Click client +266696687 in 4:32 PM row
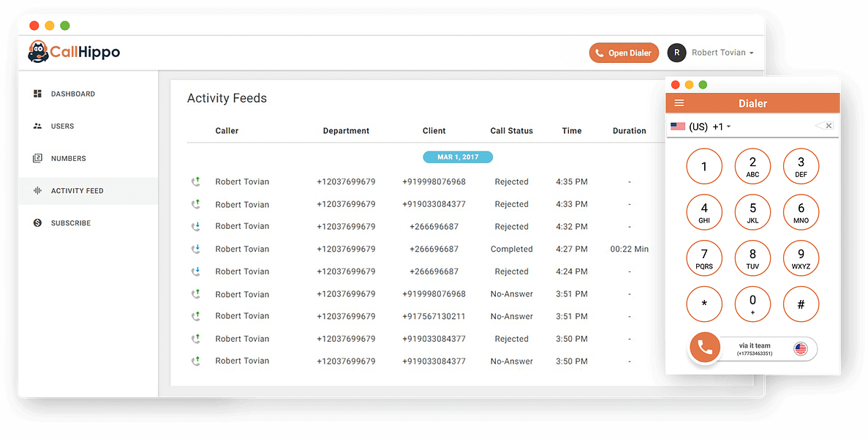This screenshot has height=439, width=868. tap(434, 226)
